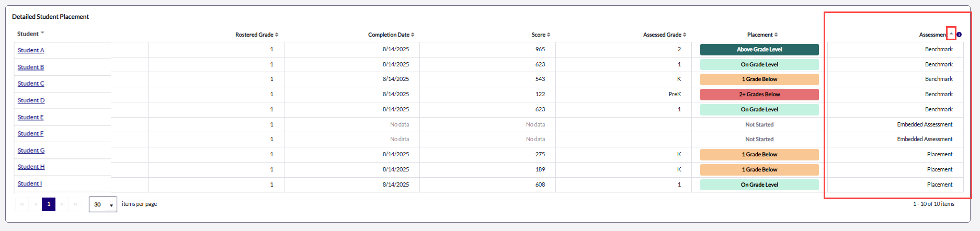Open Student G's profile link

(31, 151)
